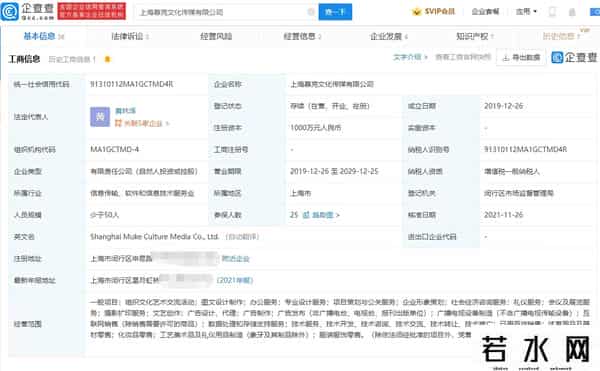
Task: Open the notification bell icon
Action: coord(572,12)
